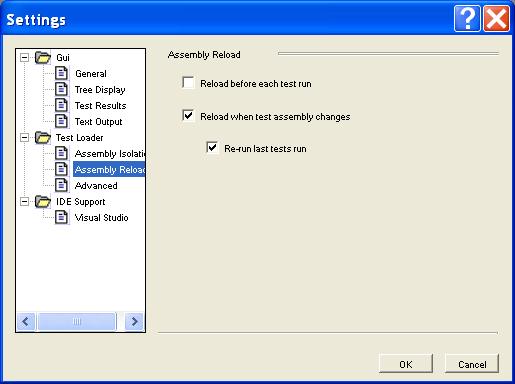Select the Advanced settings page
Image resolution: width=515 pixels, height=384 pixels.
point(96,186)
